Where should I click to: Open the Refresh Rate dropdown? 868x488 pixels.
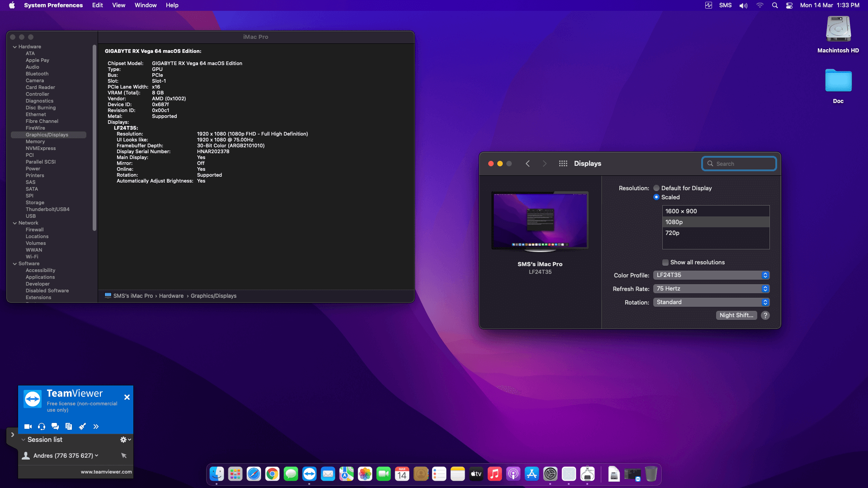pyautogui.click(x=711, y=289)
